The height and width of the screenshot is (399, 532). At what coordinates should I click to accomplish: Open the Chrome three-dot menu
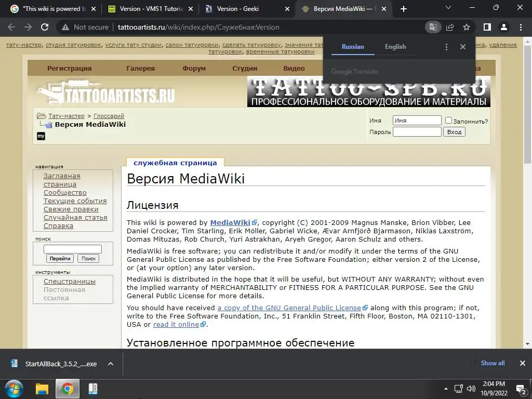click(x=521, y=27)
